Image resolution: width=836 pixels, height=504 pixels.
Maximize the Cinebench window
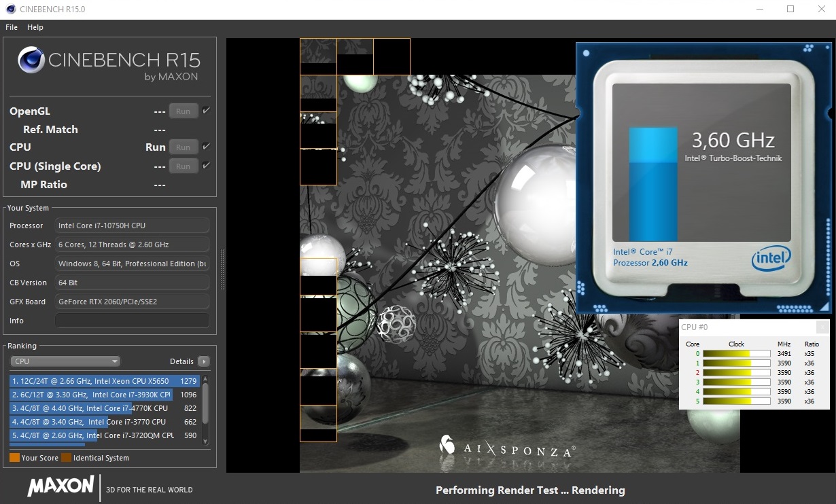(x=790, y=10)
